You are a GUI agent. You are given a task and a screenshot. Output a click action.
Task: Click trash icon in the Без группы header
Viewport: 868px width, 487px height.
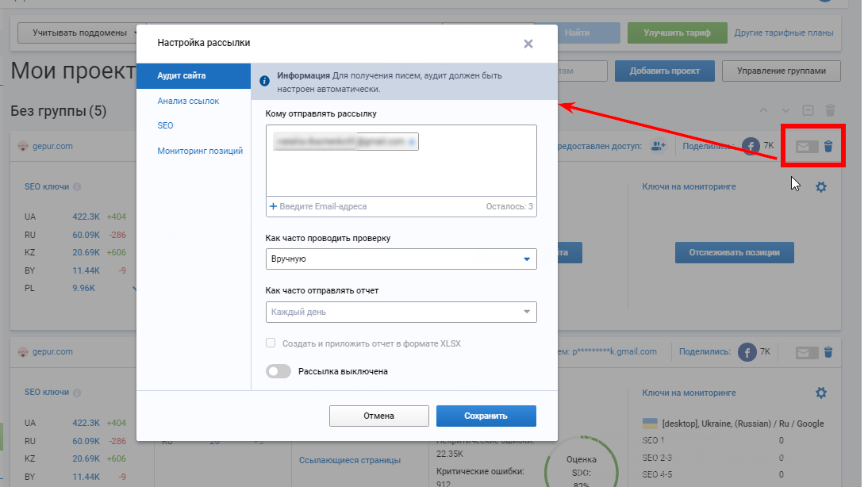pos(829,110)
